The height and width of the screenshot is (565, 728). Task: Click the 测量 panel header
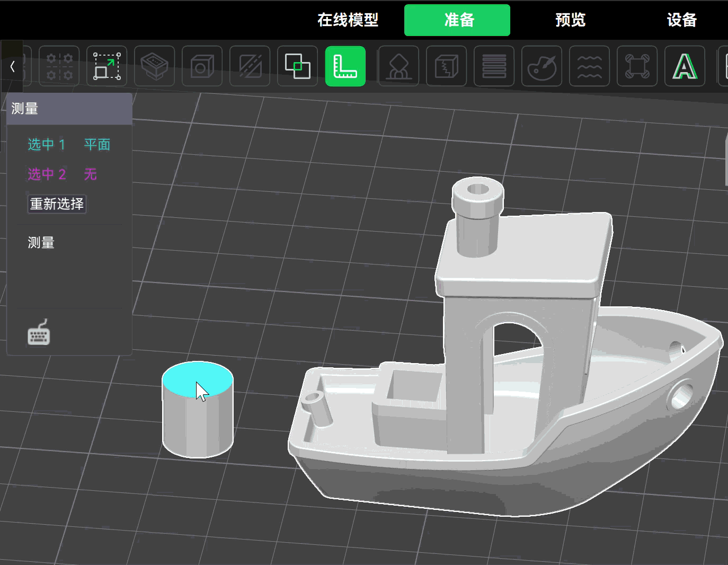(x=69, y=109)
